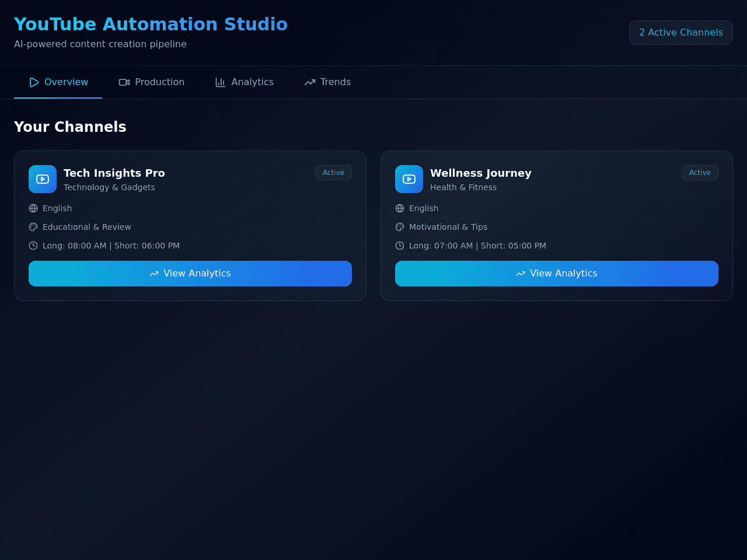Screen dimensions: 747x560
Task: Click the palette icon beside Educational & Review
Action: pos(33,227)
